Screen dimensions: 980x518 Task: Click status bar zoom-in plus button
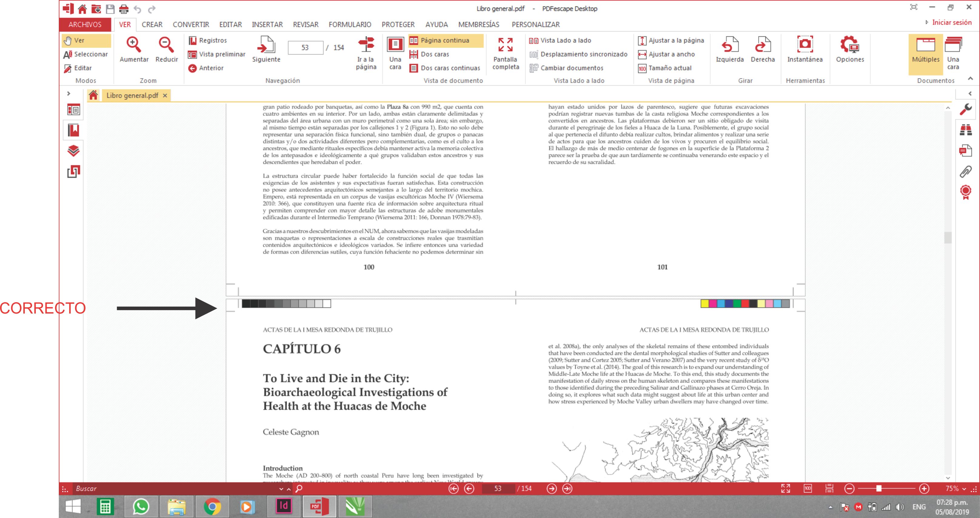coord(924,489)
